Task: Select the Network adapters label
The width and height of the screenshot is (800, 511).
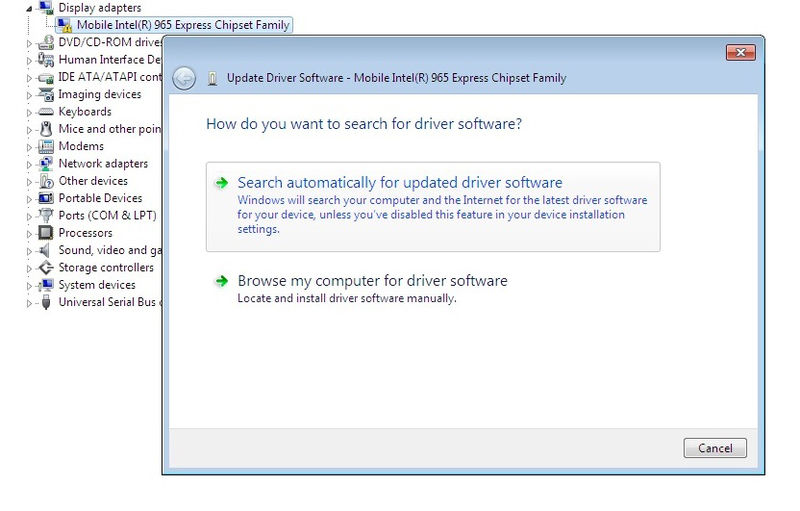Action: [x=103, y=164]
